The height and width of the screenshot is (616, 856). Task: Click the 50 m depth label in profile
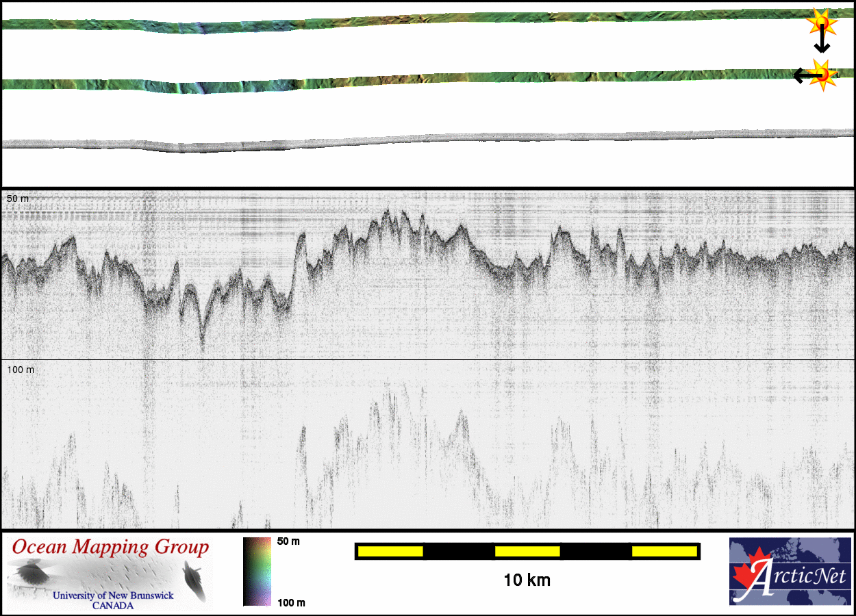click(x=18, y=198)
